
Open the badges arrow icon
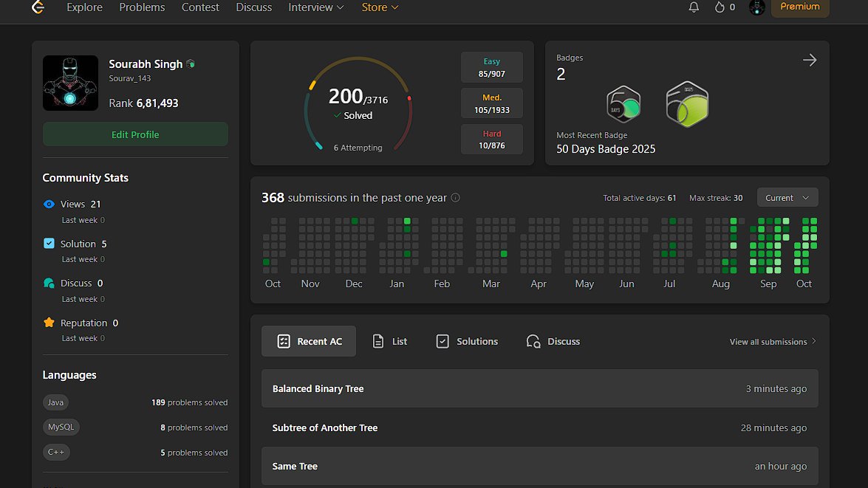click(810, 60)
